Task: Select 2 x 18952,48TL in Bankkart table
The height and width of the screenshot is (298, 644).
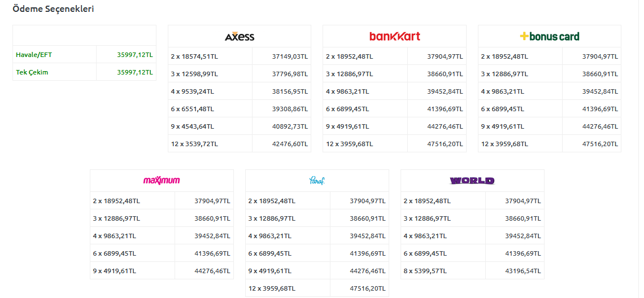Action: click(x=350, y=56)
